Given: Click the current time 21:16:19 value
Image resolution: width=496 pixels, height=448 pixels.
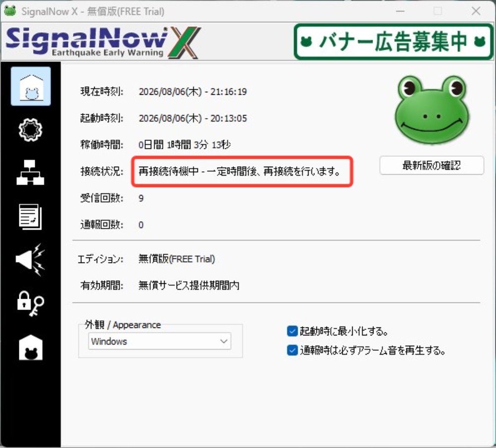Looking at the screenshot, I should pos(192,92).
